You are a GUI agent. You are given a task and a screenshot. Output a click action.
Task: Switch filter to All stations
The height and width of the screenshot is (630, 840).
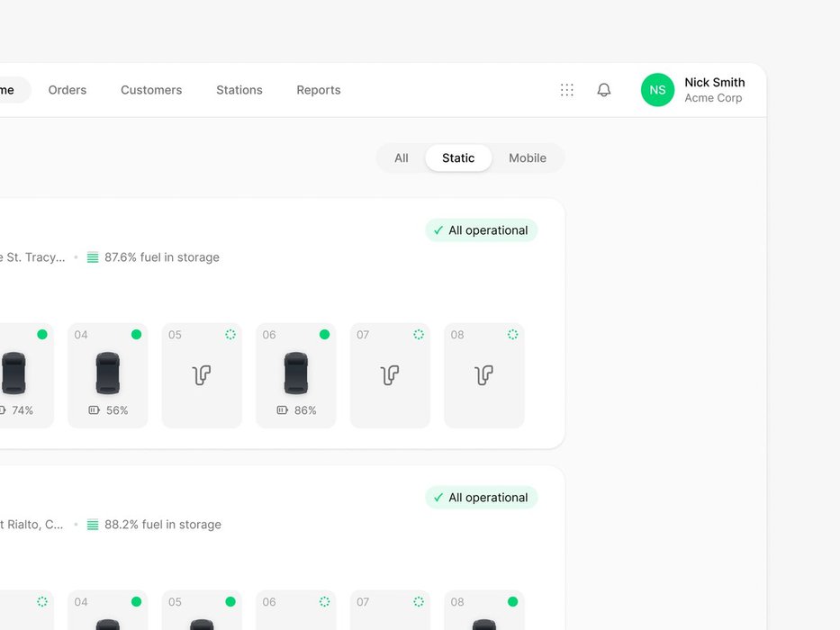point(401,157)
